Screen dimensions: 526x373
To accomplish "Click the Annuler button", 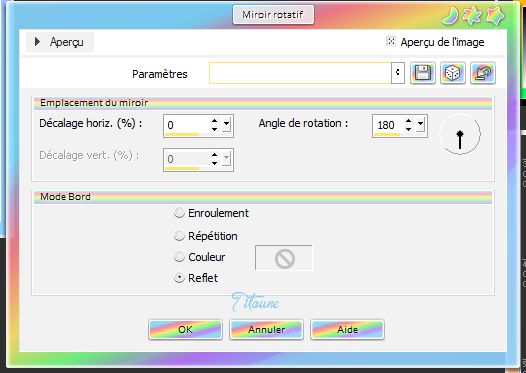I will 266,329.
